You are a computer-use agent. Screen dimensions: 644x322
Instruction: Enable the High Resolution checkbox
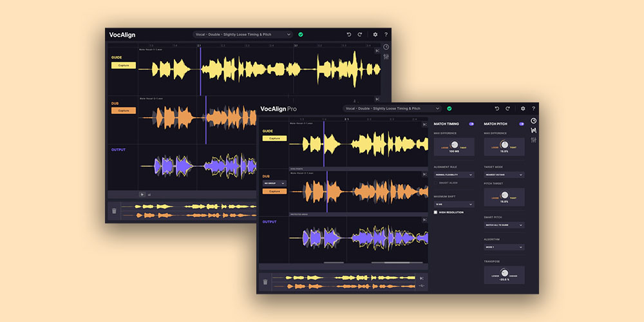click(x=436, y=213)
